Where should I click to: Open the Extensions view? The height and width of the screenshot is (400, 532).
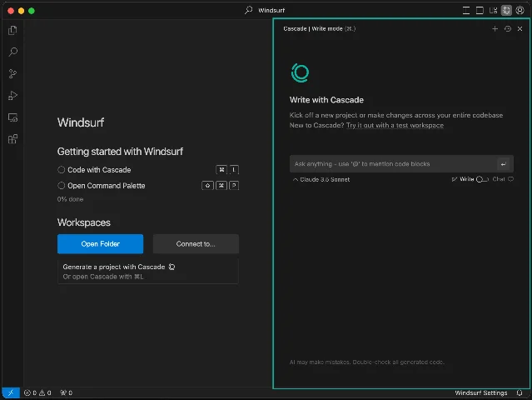(12, 139)
